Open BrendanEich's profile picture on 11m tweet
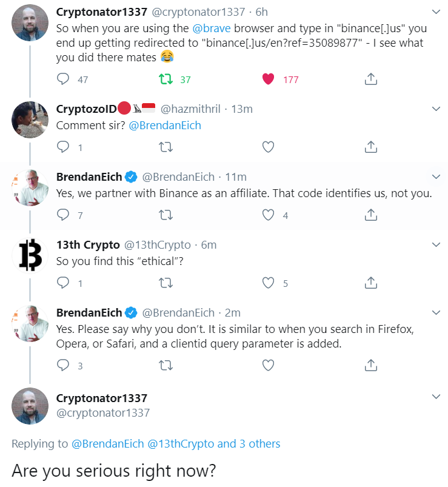 click(30, 188)
